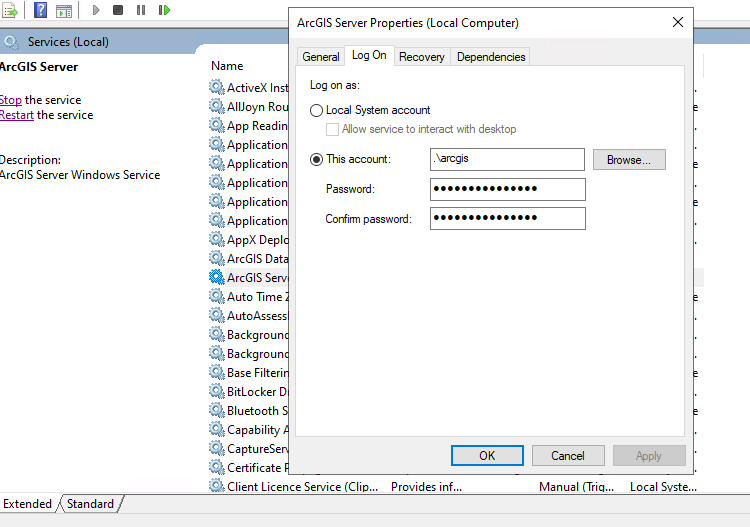Screen dimensions: 750x527
Task: Click the OK button
Action: pyautogui.click(x=487, y=455)
